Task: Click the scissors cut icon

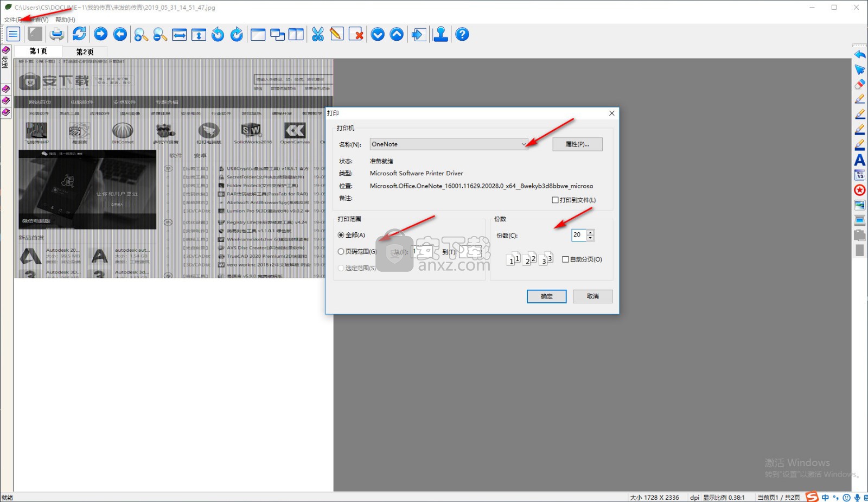Action: click(x=318, y=34)
